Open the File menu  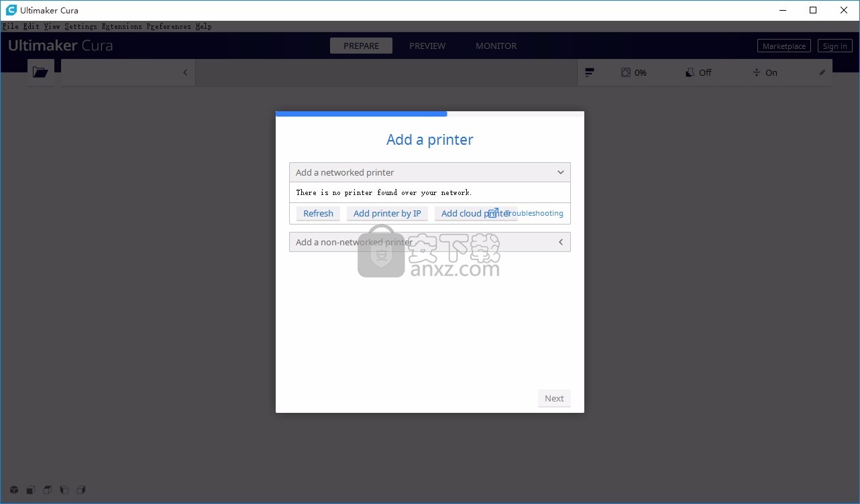pos(11,27)
